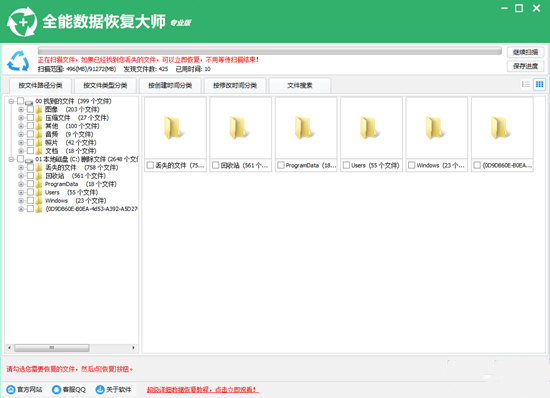Image resolution: width=550 pixels, height=398 pixels.
Task: Switch to 按修改时间分类 tab
Action: click(x=235, y=85)
